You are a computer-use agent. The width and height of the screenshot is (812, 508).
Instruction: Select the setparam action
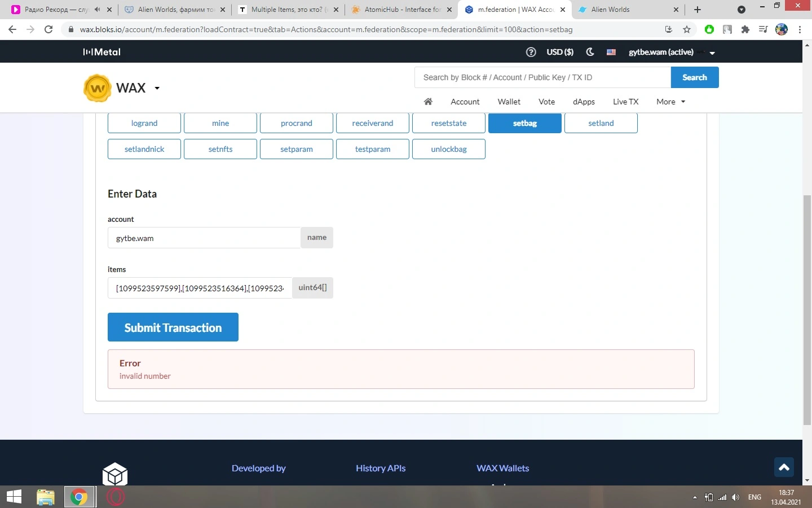(x=297, y=149)
